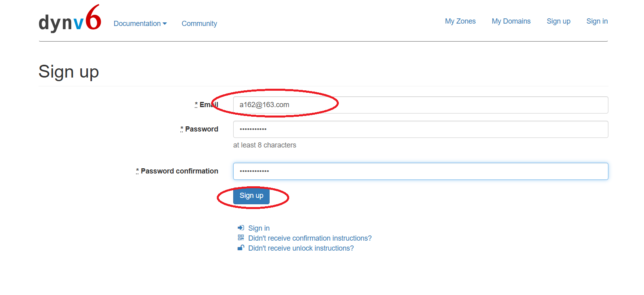Screen dimensions: 644x295
Task: Select Sign up in the top navigation
Action: 558,21
